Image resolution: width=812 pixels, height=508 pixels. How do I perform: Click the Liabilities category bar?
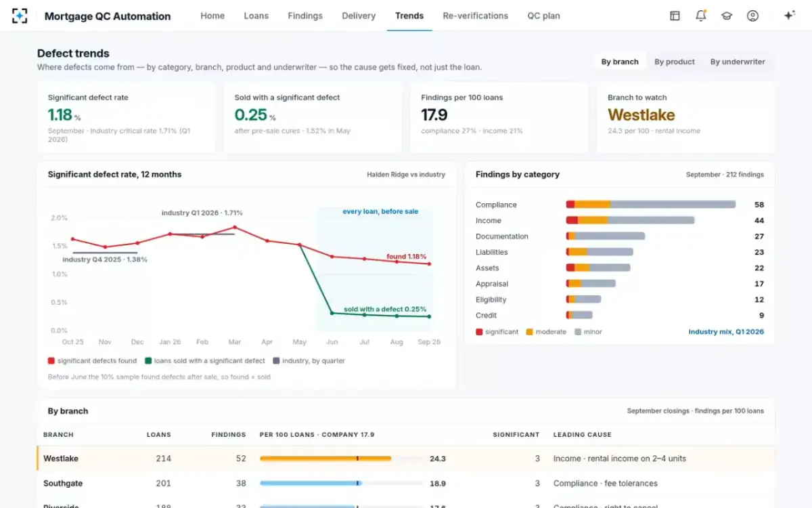point(600,252)
